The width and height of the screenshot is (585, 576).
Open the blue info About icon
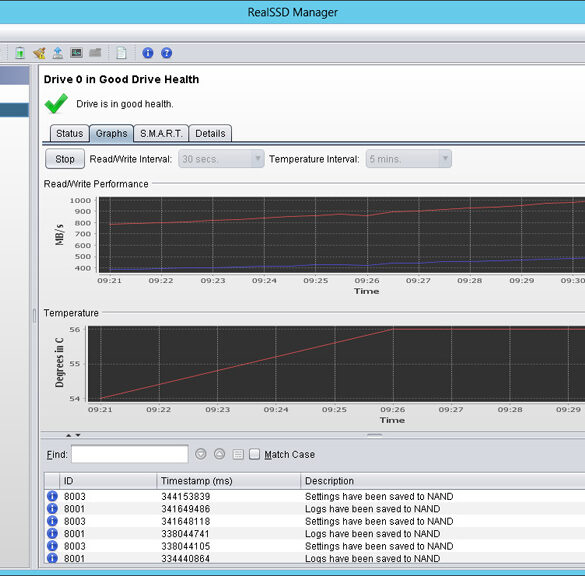pyautogui.click(x=148, y=53)
